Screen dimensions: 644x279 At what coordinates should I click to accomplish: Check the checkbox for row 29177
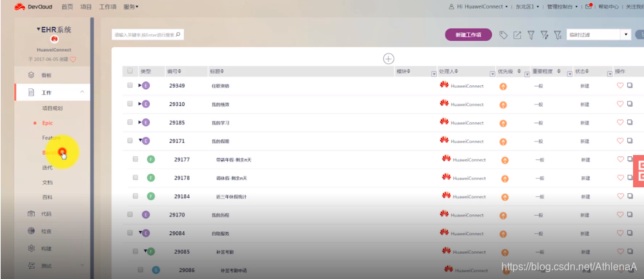(135, 159)
